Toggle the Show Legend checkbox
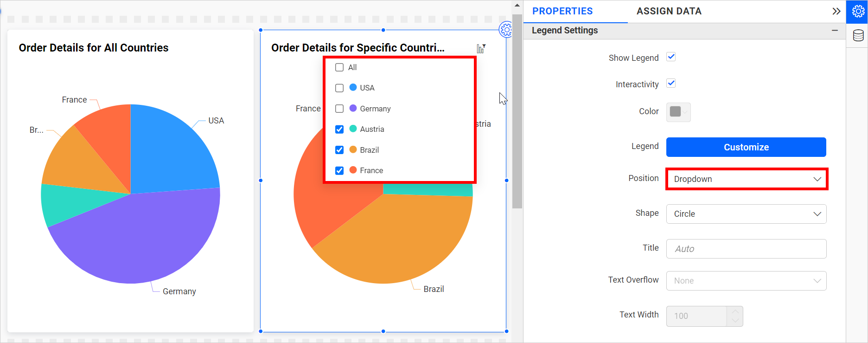Image resolution: width=868 pixels, height=343 pixels. (x=671, y=57)
